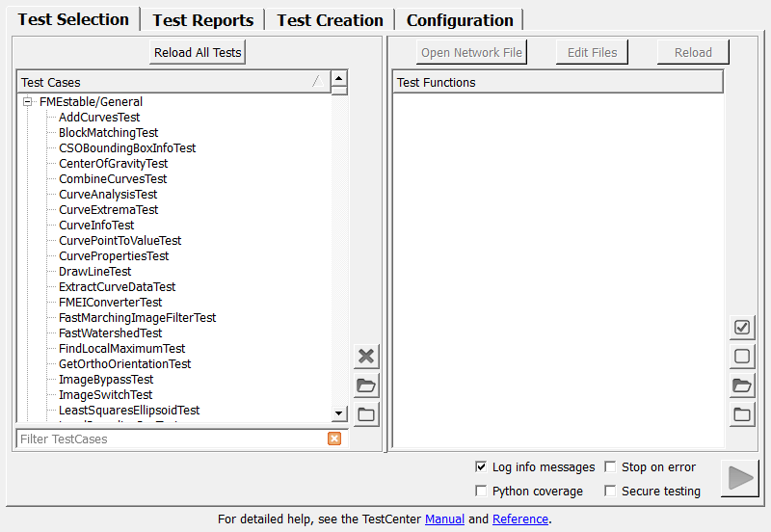Viewport: 771px width, 532px height.
Task: Clear the Filter TestCases field with the orange X
Action: click(x=334, y=439)
